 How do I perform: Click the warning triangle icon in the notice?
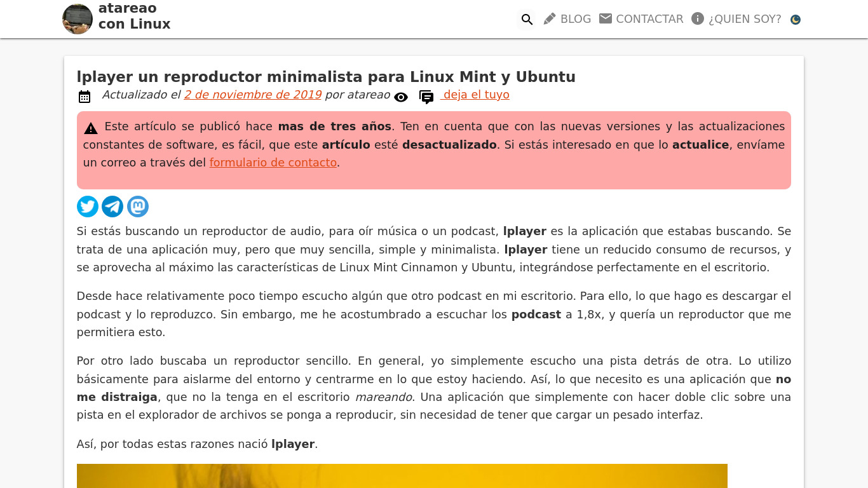point(91,128)
